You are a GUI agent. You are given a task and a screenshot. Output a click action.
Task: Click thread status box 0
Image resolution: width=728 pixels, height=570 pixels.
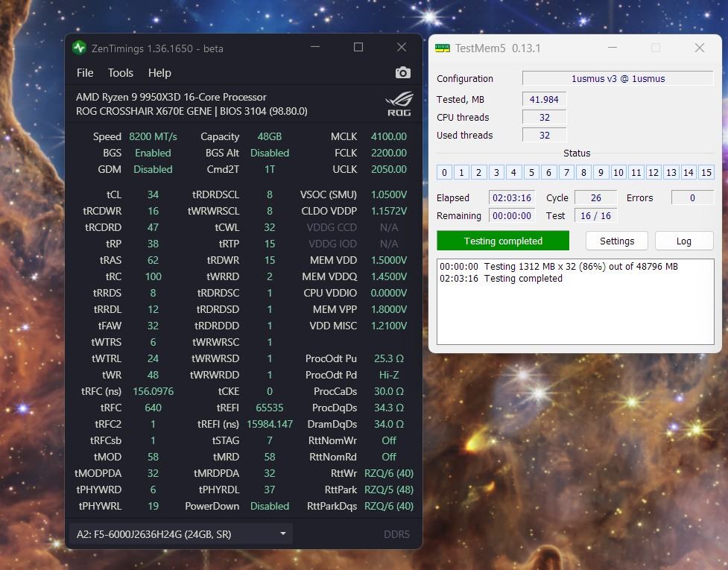point(444,173)
